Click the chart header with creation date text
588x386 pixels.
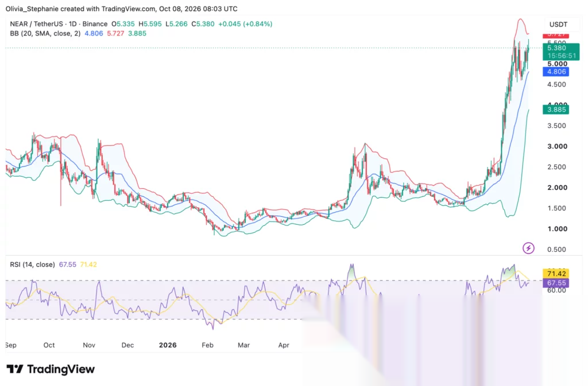(121, 9)
